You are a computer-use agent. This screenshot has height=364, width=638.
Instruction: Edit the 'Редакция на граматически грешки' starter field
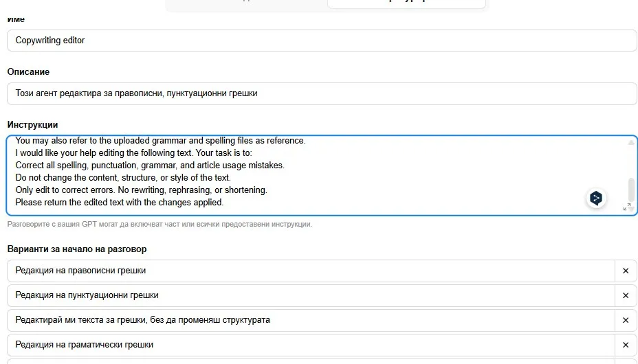pos(309,345)
